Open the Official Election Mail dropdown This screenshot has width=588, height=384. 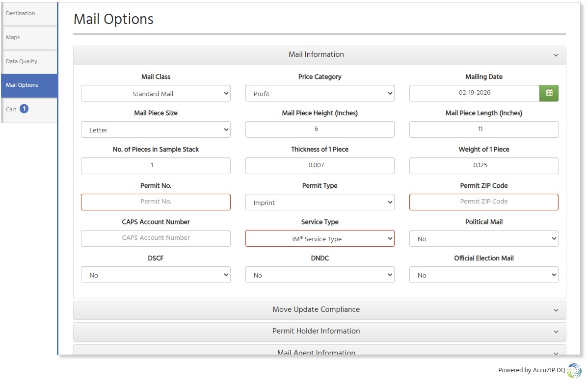[483, 275]
